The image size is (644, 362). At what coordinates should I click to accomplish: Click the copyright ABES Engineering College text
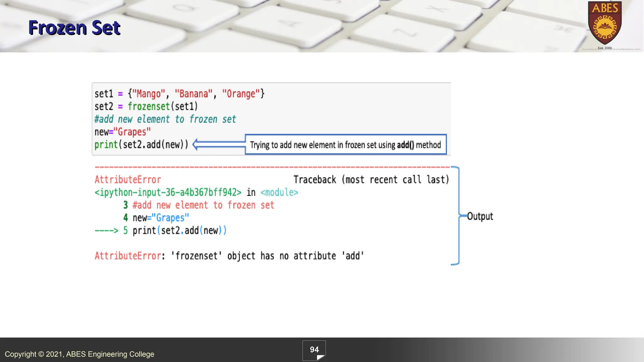[79, 354]
